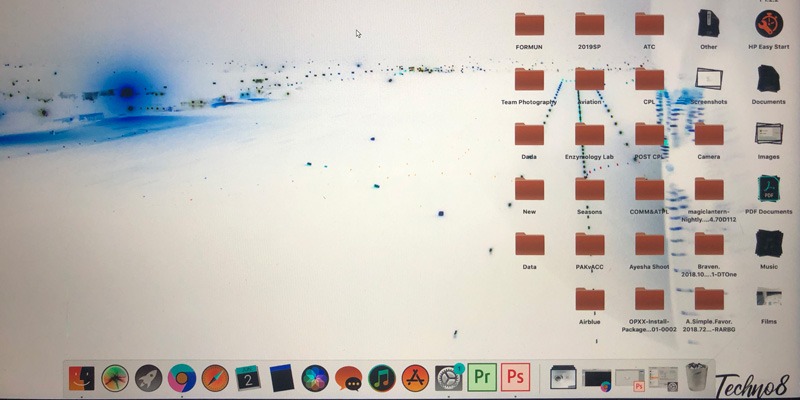
Task: Select the folder named New
Action: 529,189
